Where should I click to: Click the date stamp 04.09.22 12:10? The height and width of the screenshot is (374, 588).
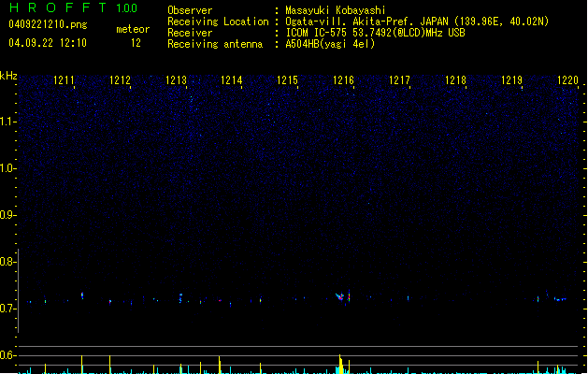48,43
